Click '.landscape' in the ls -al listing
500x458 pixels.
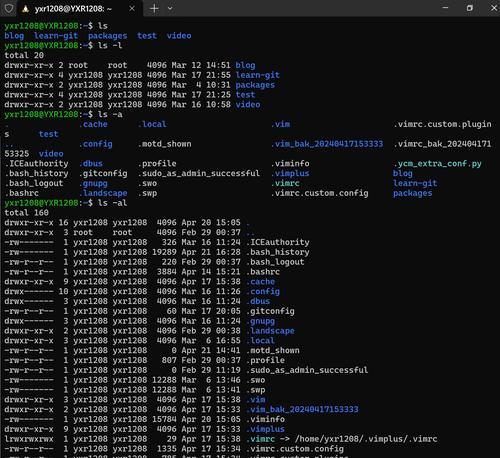pos(270,331)
